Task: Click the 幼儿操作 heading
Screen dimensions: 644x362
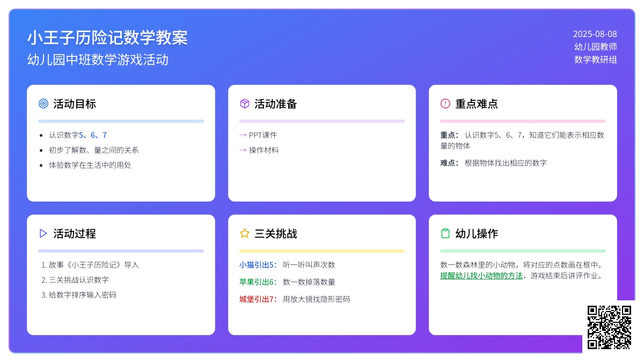Action: [x=477, y=233]
